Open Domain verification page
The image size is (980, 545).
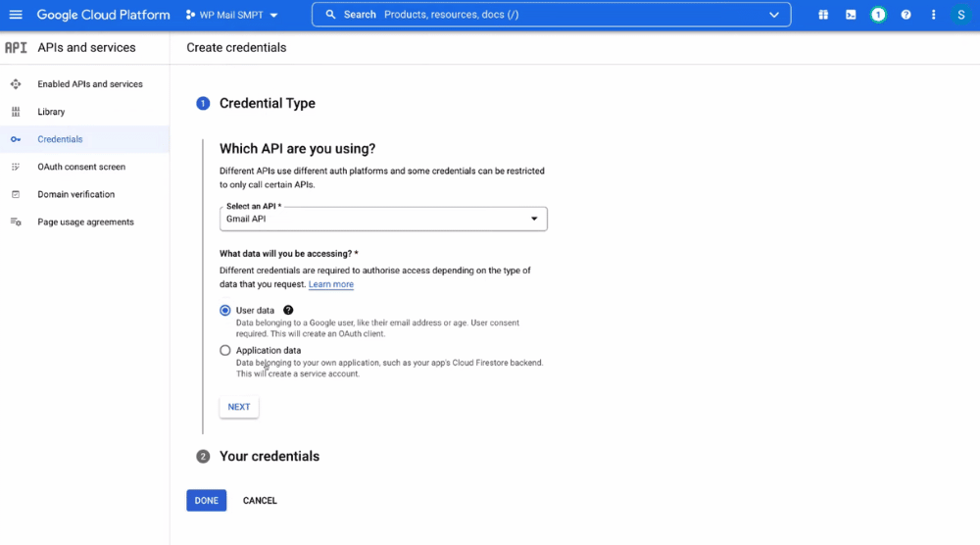84,194
